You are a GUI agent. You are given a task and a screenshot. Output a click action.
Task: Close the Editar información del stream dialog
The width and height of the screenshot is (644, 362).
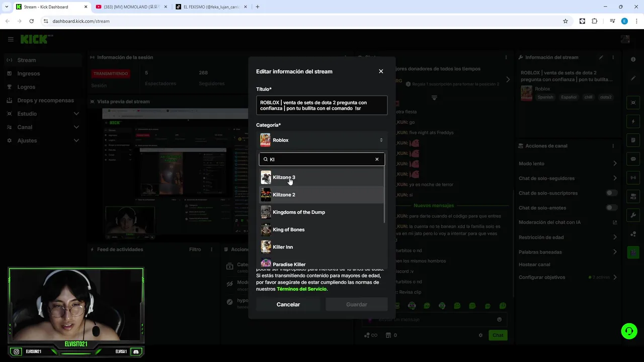381,71
